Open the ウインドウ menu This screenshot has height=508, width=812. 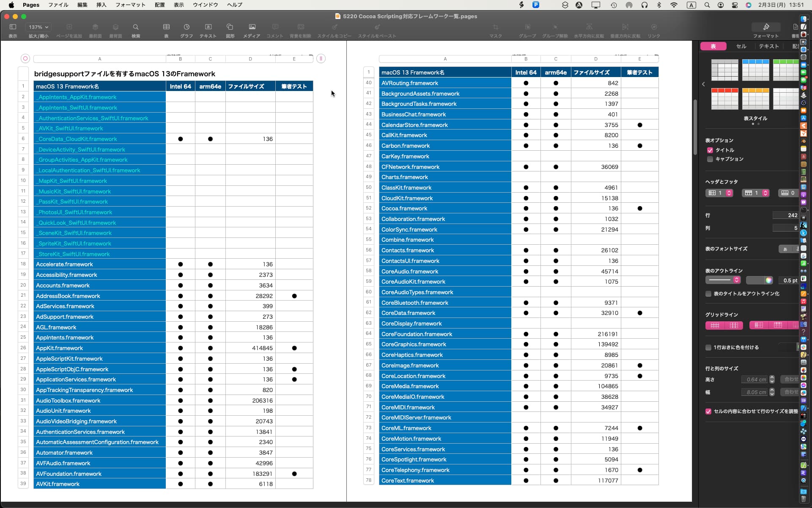(206, 5)
